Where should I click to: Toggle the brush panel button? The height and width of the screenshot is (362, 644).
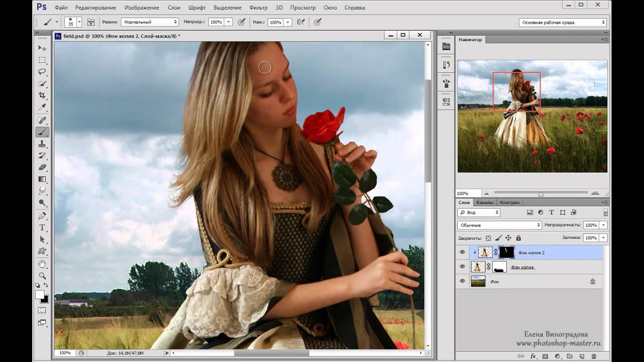[x=91, y=22]
